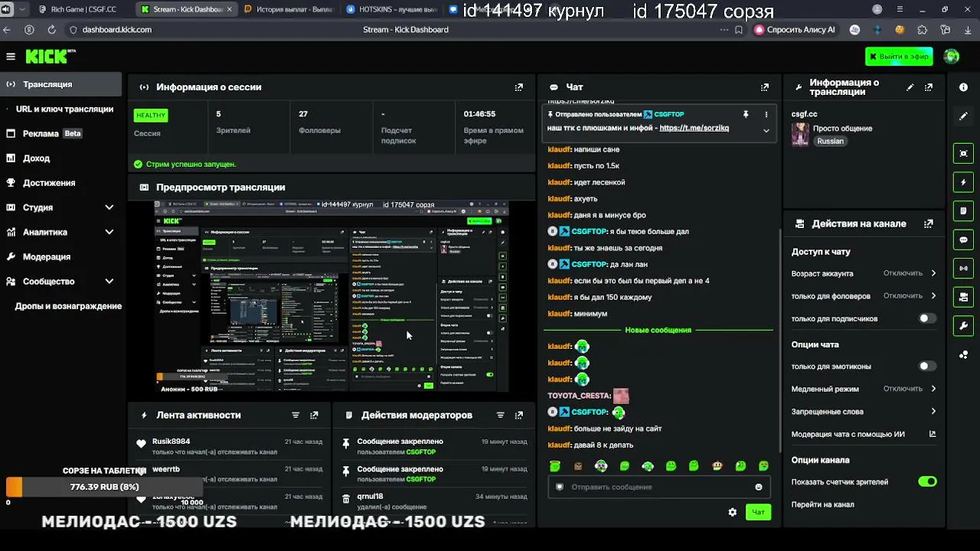This screenshot has width=980, height=551.
Task: Unpin the pinned chat message
Action: pyautogui.click(x=746, y=114)
